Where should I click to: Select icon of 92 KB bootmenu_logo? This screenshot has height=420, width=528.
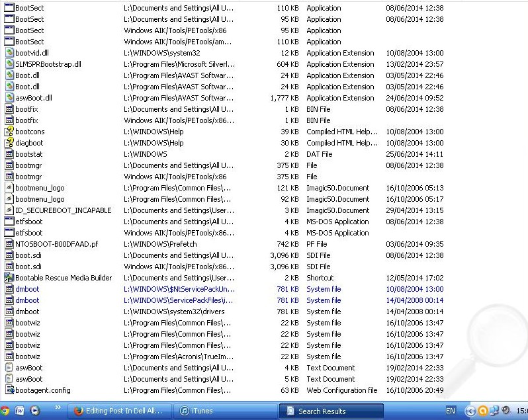point(9,199)
